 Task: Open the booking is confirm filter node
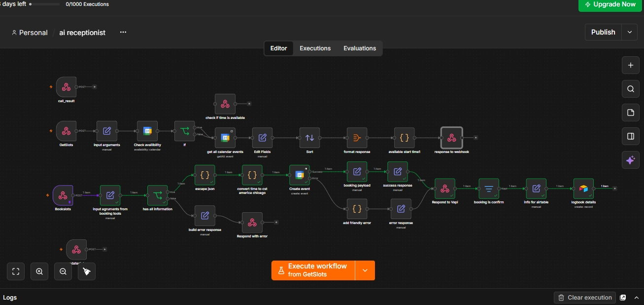(489, 189)
